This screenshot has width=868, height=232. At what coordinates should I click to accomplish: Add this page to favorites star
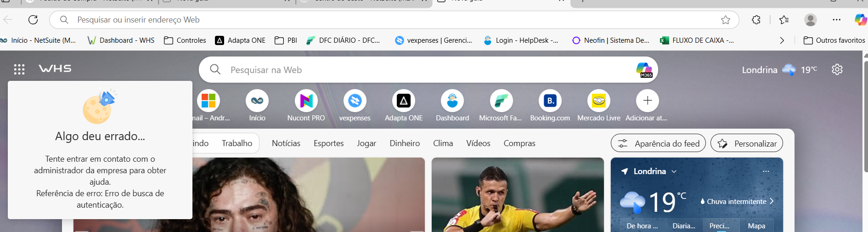pyautogui.click(x=725, y=20)
